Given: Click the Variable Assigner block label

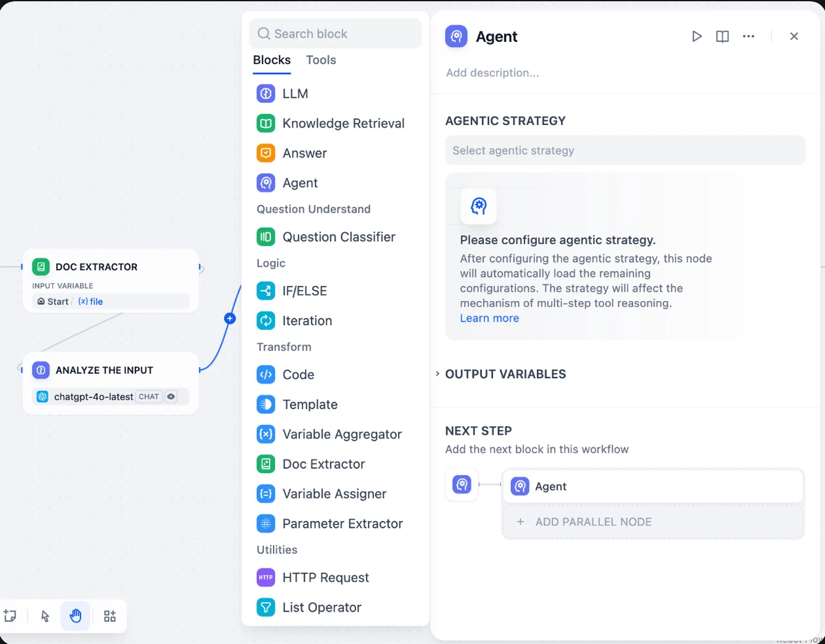Looking at the screenshot, I should tap(335, 493).
